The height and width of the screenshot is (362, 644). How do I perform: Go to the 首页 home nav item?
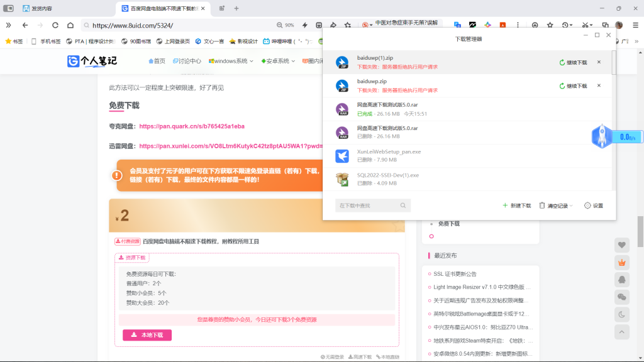(157, 61)
